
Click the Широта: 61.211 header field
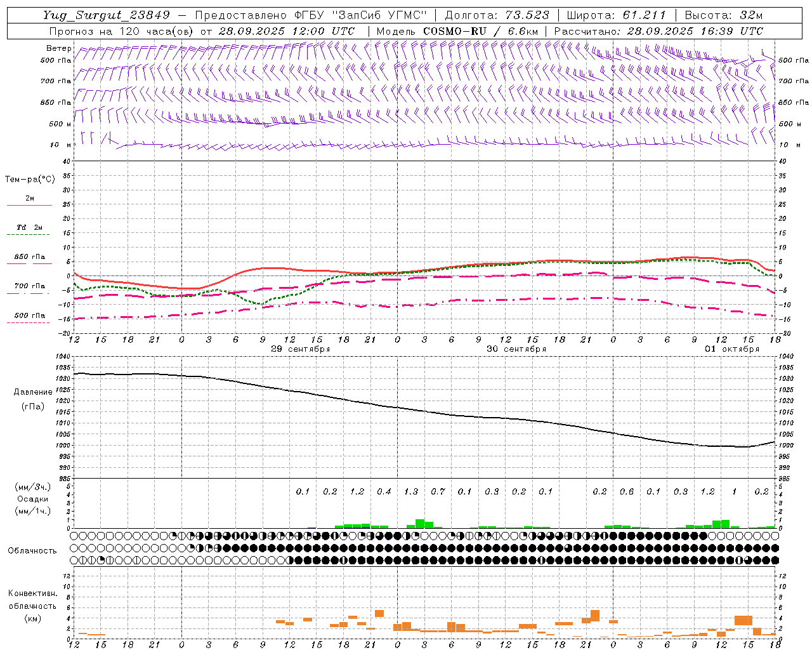[x=616, y=15]
